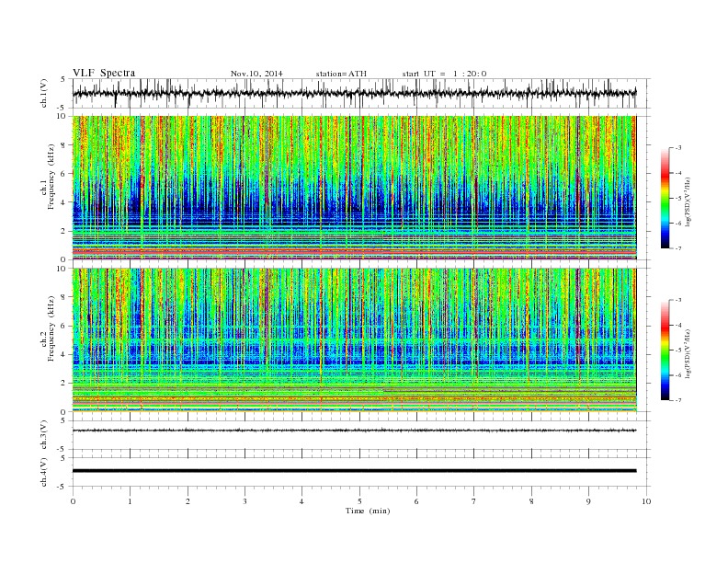Click time axis tick label "7"

pos(474,501)
